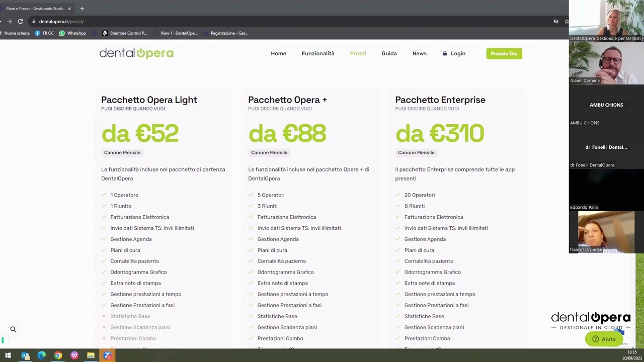
Task: Open the News menu item
Action: click(x=419, y=53)
